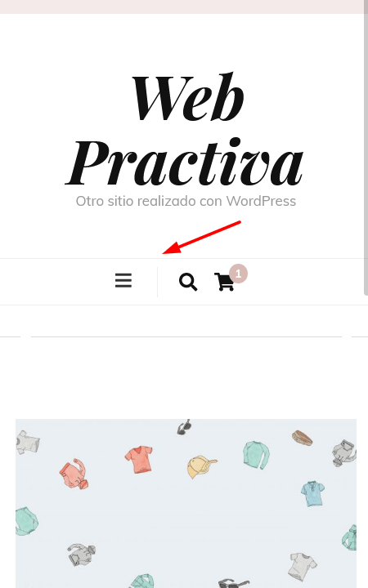
Task: Click the gray t-shirt in the banner's upper-left corner
Action: point(28,442)
